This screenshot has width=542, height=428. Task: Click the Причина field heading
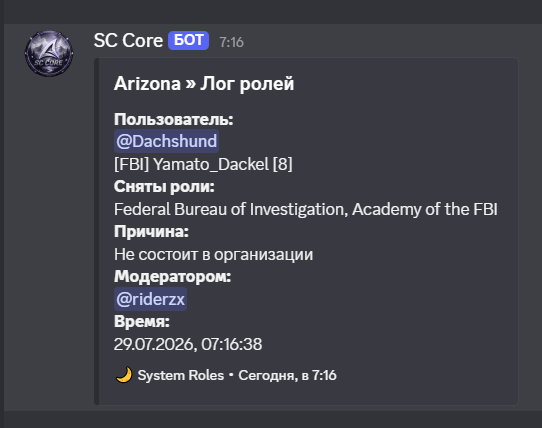coord(151,232)
